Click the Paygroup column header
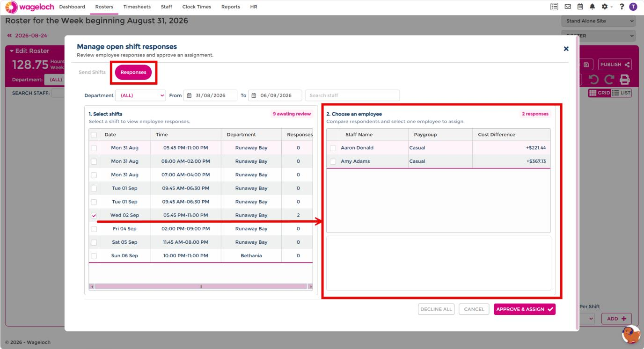This screenshot has height=349, width=644. coord(440,135)
